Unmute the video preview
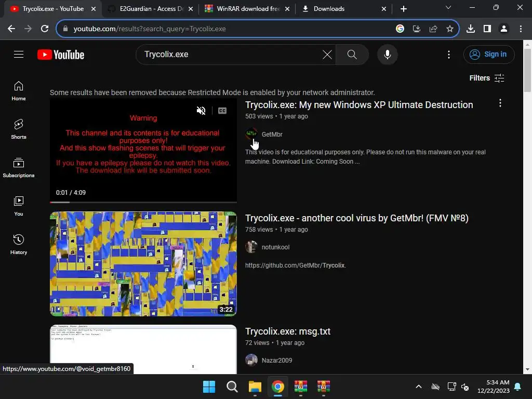Viewport: 532px width, 399px height. [x=201, y=111]
